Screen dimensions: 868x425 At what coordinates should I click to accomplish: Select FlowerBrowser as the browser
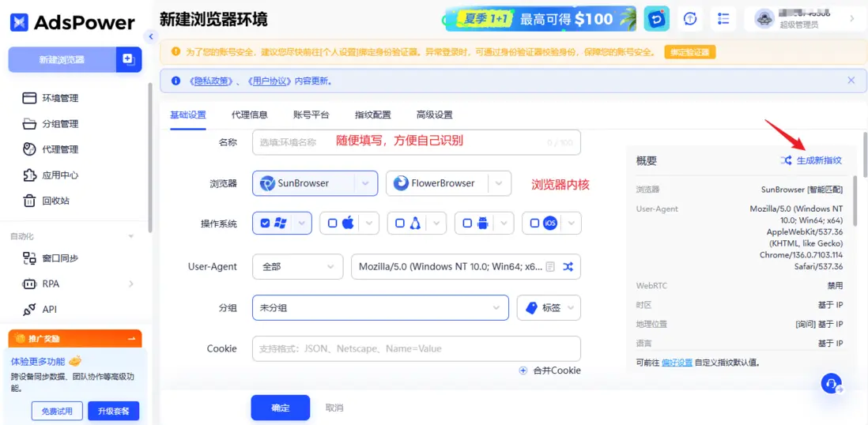(437, 183)
